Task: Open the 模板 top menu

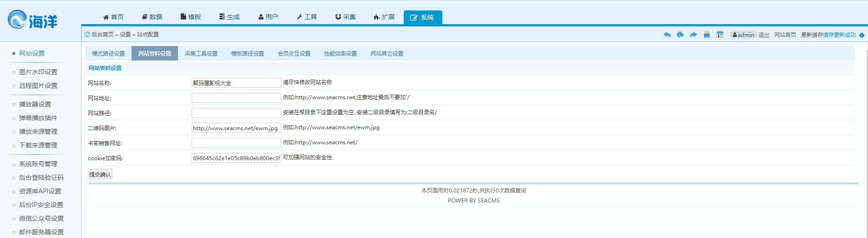Action: click(191, 17)
